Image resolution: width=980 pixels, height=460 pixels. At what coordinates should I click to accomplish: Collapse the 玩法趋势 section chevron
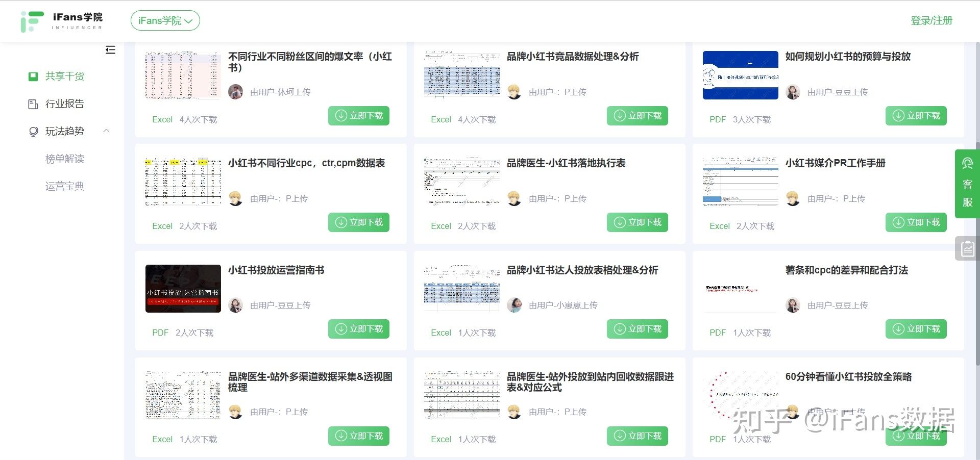click(x=106, y=131)
